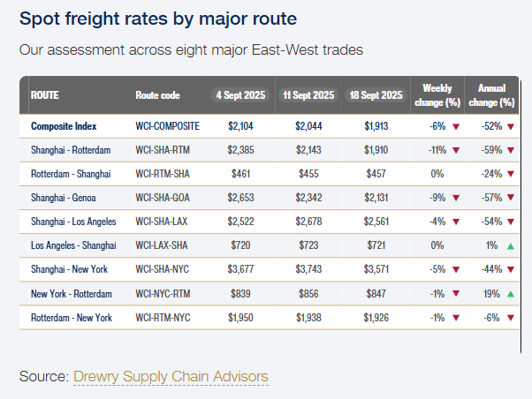
Task: Click the red down arrow beside -9% weekly change
Action: tap(456, 198)
